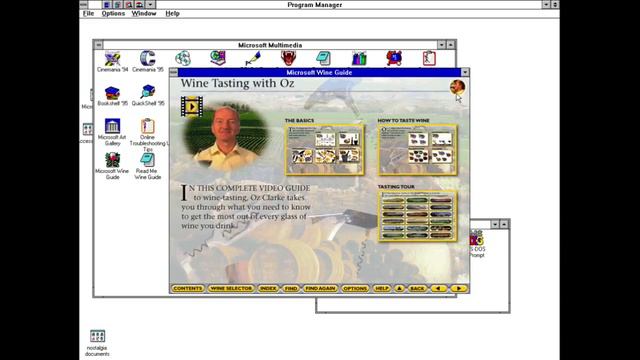Click the Wine Tasting with Oz heading
Screen dimensions: 640x360
[x=237, y=83]
